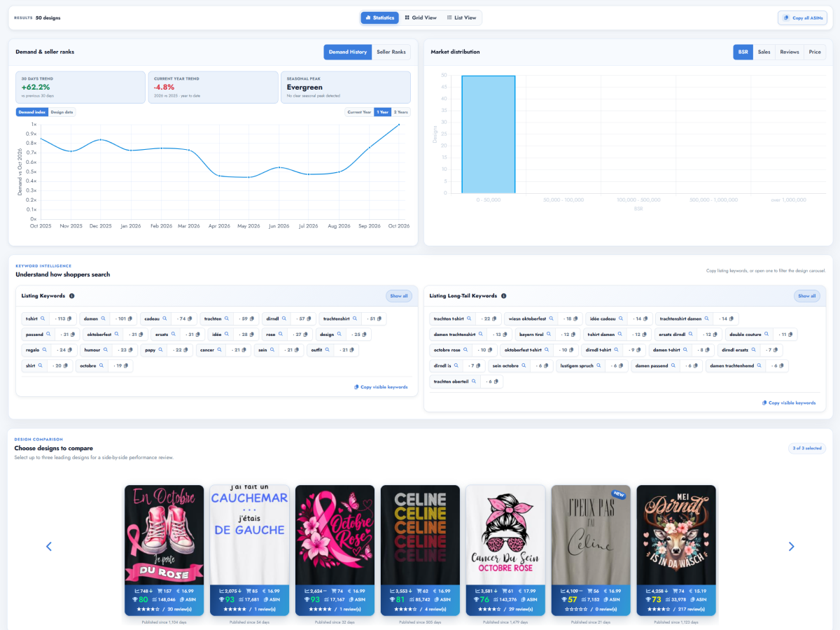Copy visible keywords under Listing Keywords
The height and width of the screenshot is (630, 840).
(381, 387)
